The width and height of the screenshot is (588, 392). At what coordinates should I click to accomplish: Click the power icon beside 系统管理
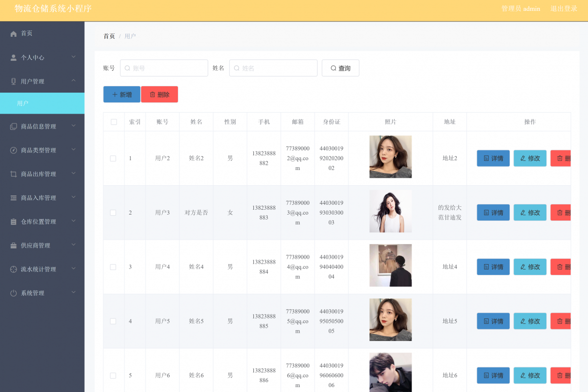pyautogui.click(x=13, y=293)
